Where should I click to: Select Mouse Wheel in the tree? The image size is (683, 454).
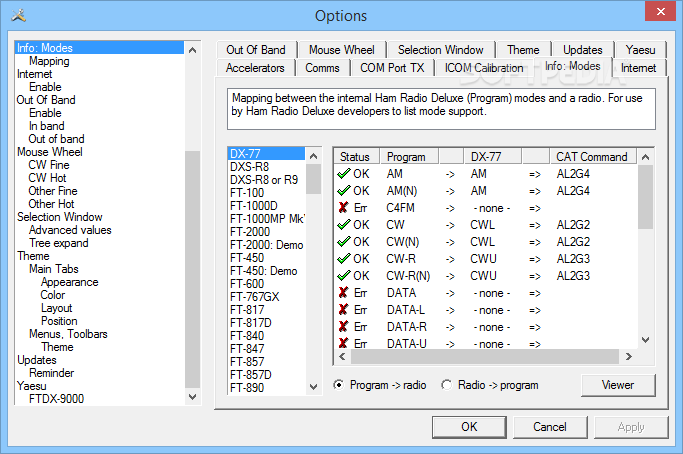[x=50, y=152]
